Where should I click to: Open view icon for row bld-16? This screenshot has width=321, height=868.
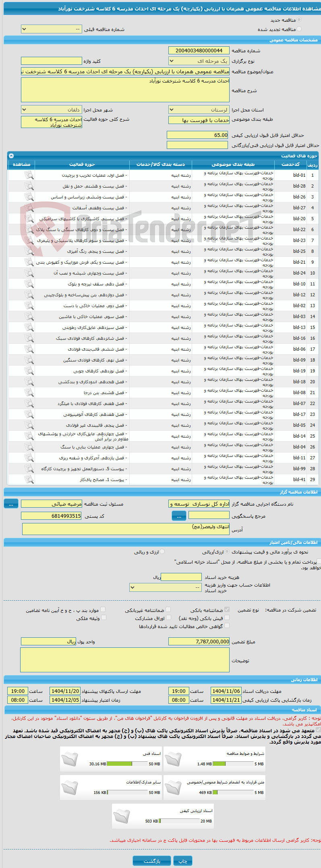click(x=29, y=338)
